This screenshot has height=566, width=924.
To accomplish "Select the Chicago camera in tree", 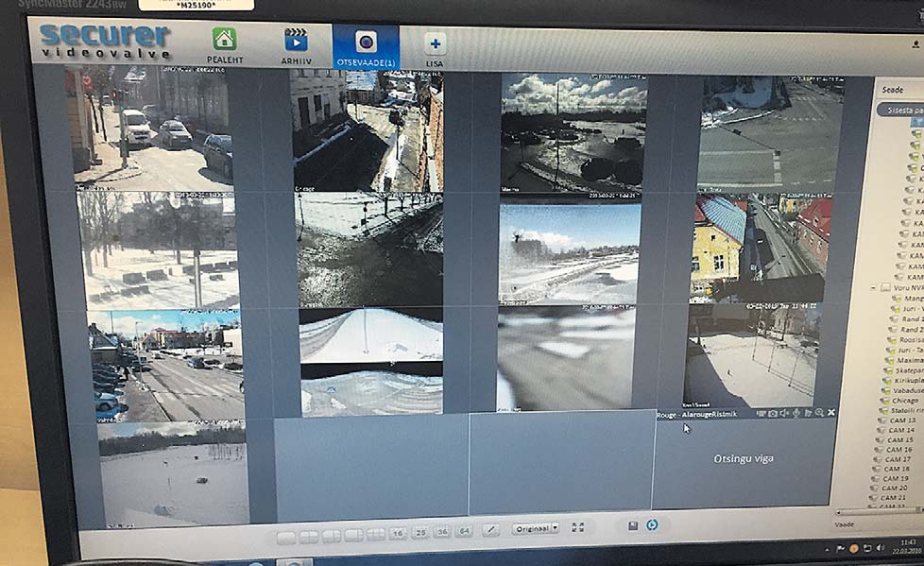I will [x=901, y=401].
